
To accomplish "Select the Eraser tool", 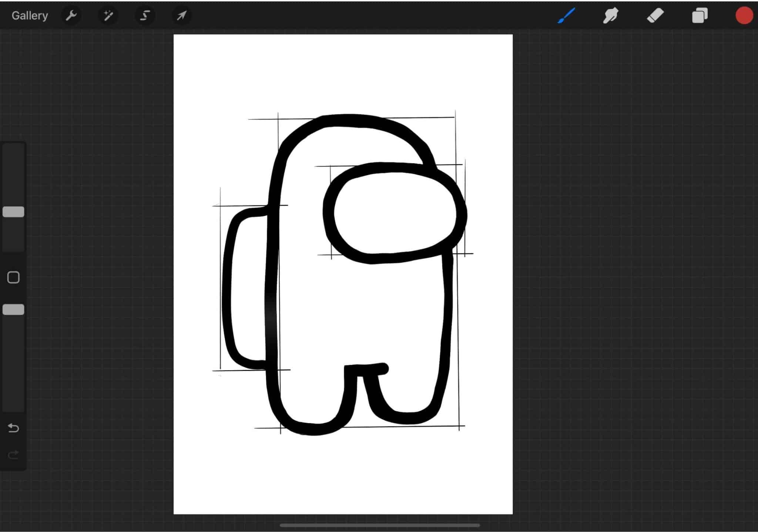I will [x=655, y=15].
